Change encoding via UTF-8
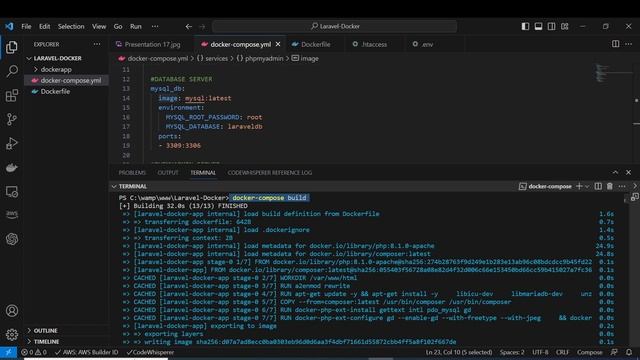 click(540, 352)
